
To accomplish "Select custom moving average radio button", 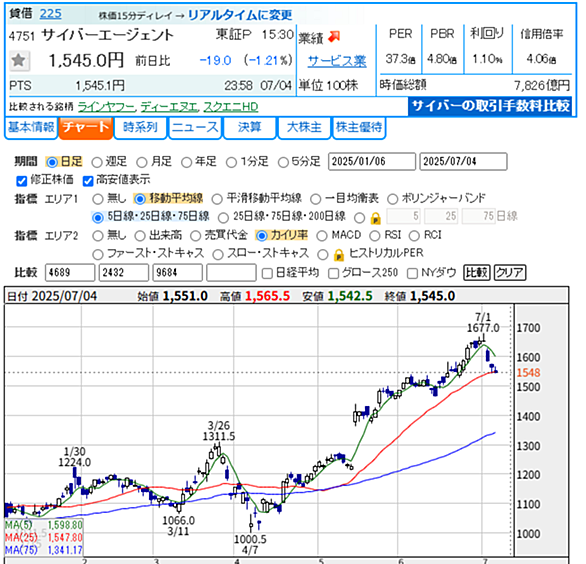I will 360,218.
